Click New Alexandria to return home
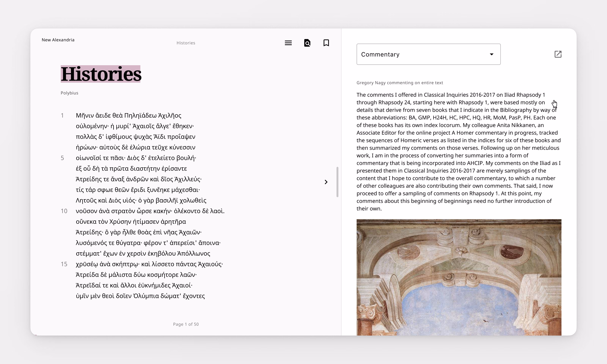The height and width of the screenshot is (364, 607). click(x=58, y=39)
